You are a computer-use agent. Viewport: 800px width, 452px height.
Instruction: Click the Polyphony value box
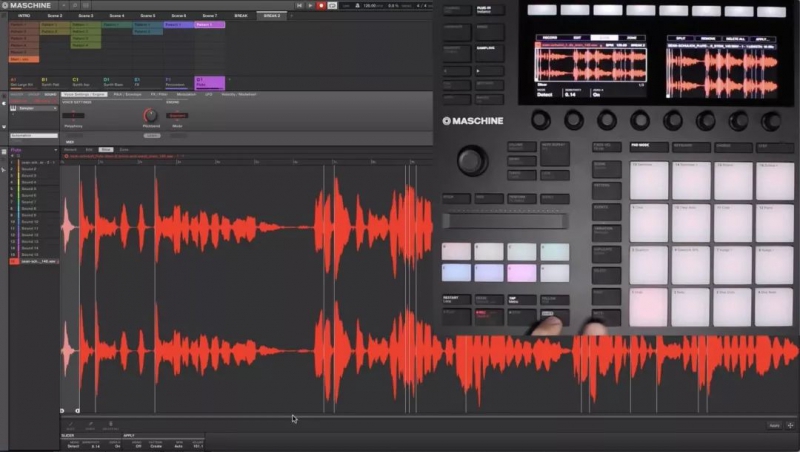tap(73, 115)
